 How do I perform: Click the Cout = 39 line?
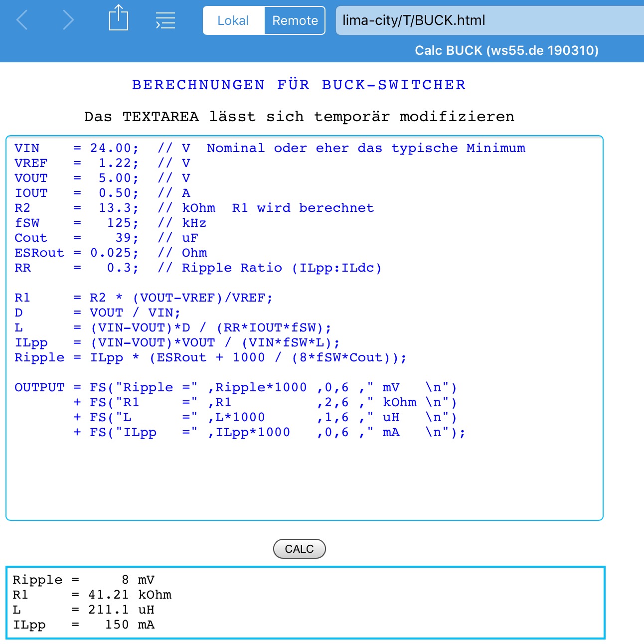click(106, 238)
